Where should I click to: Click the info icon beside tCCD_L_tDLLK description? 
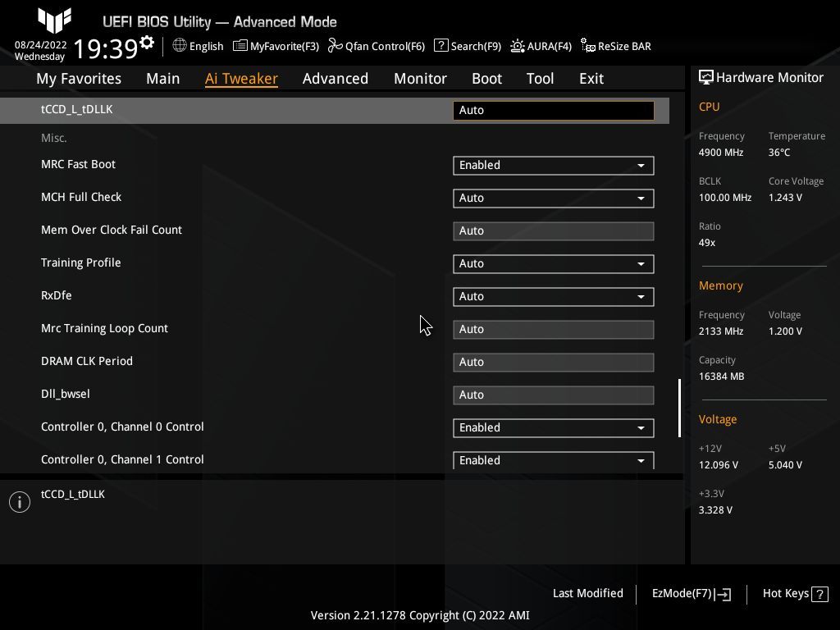click(20, 502)
